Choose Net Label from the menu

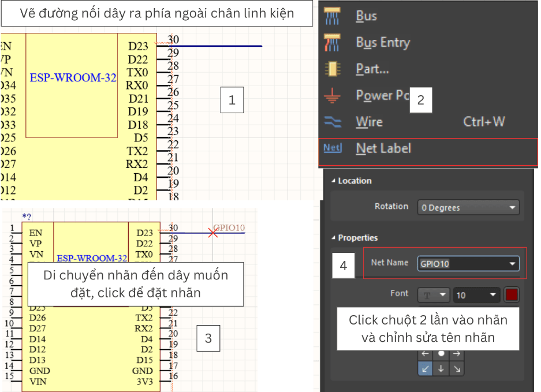pyautogui.click(x=383, y=148)
